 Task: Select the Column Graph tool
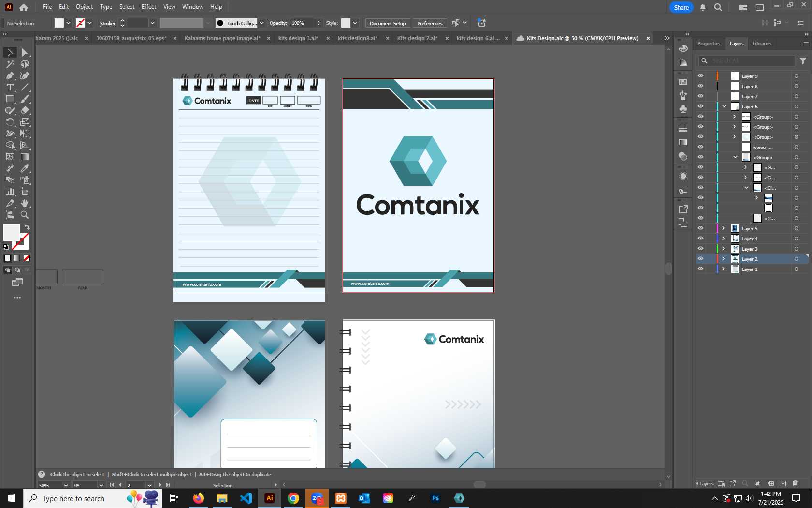tap(10, 192)
